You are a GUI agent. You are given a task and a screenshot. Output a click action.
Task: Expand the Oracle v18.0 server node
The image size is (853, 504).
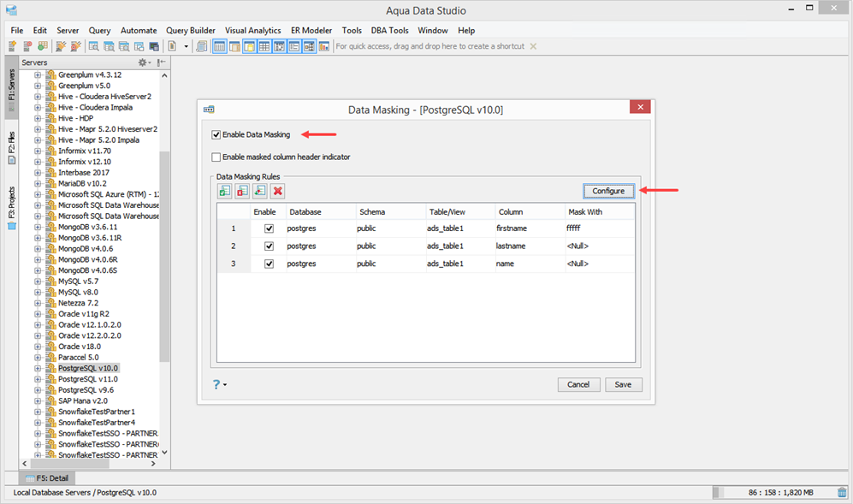tap(38, 347)
